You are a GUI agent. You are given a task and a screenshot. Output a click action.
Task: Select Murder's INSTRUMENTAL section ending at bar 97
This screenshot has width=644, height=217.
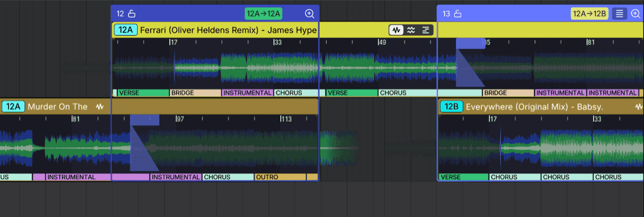176,177
